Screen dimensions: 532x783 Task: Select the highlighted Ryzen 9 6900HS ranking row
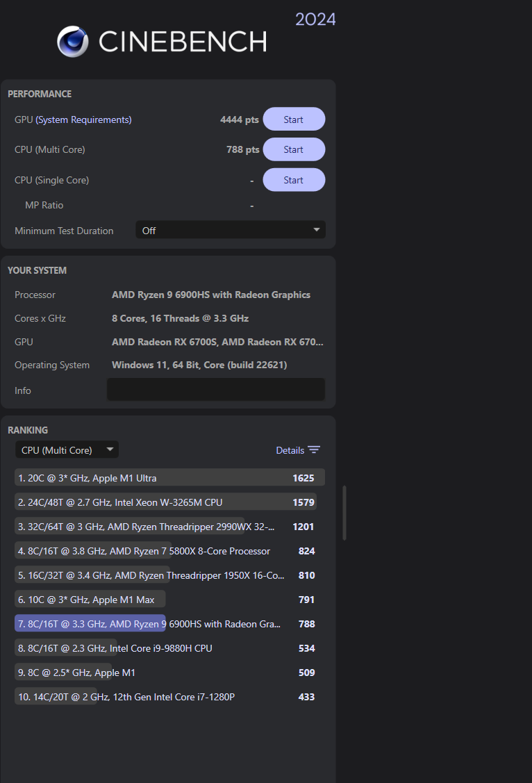(x=169, y=624)
